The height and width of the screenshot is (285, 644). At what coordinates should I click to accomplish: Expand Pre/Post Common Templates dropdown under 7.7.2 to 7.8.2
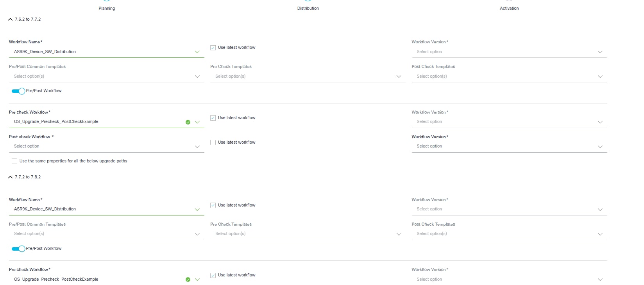[106, 234]
